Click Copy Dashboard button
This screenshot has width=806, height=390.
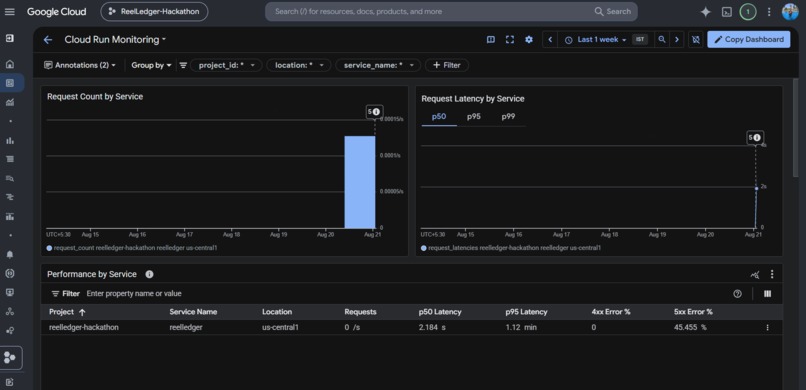(x=749, y=40)
